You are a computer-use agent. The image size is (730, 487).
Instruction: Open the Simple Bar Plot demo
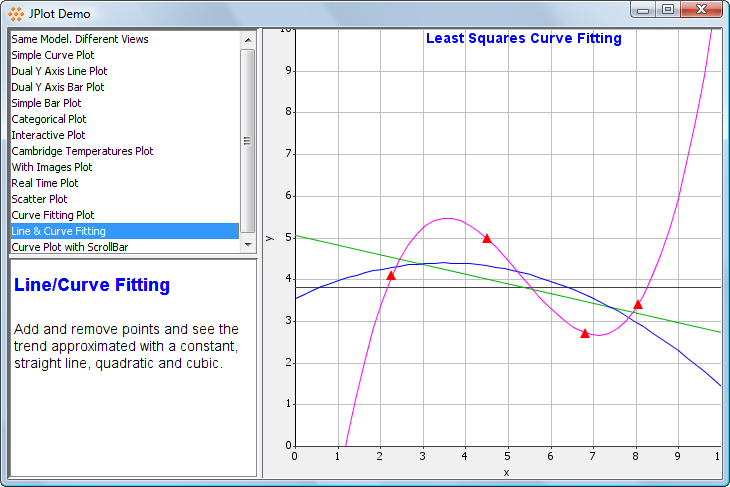tap(125, 103)
